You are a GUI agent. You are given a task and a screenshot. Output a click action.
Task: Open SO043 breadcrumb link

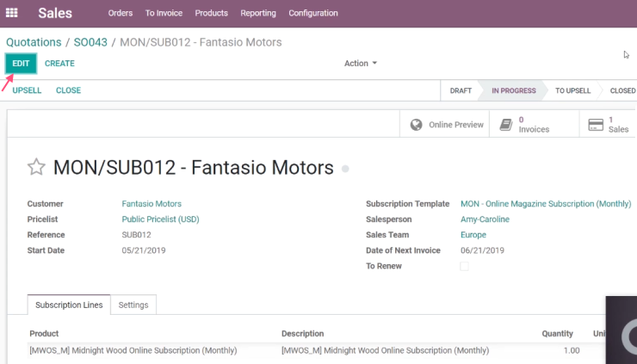pos(90,42)
